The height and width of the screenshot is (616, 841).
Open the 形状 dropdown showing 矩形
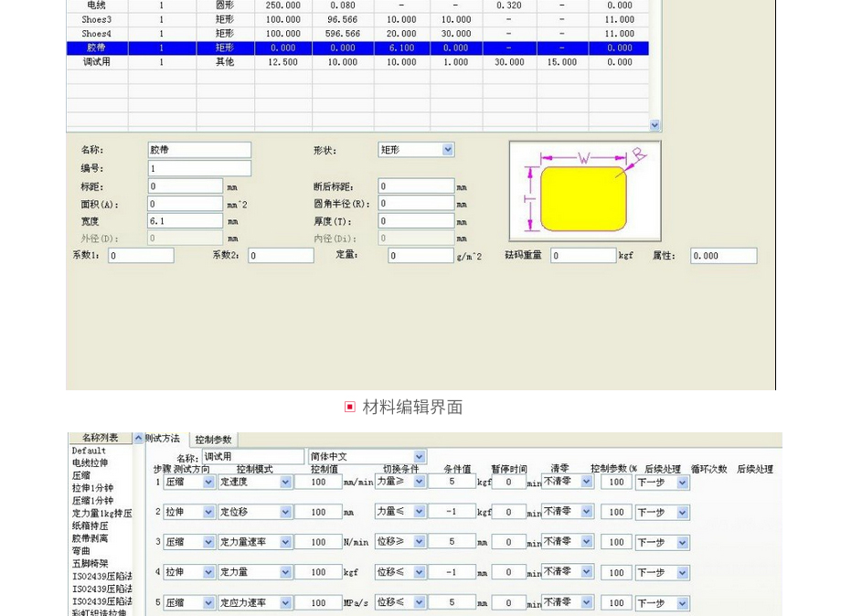point(448,150)
